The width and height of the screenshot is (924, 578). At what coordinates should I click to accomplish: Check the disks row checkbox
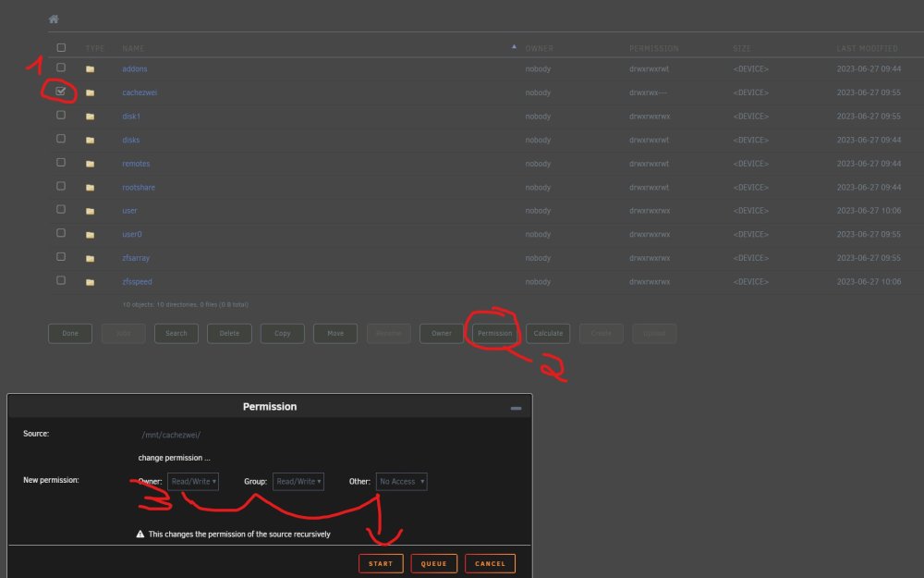coord(61,139)
